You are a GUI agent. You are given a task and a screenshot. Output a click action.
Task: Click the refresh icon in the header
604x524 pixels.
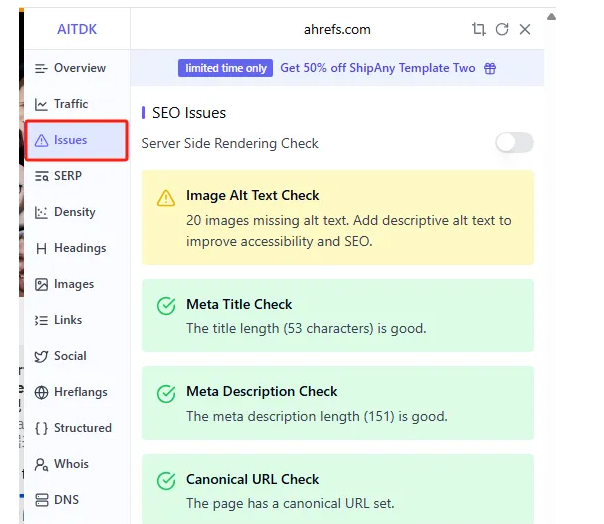(502, 30)
